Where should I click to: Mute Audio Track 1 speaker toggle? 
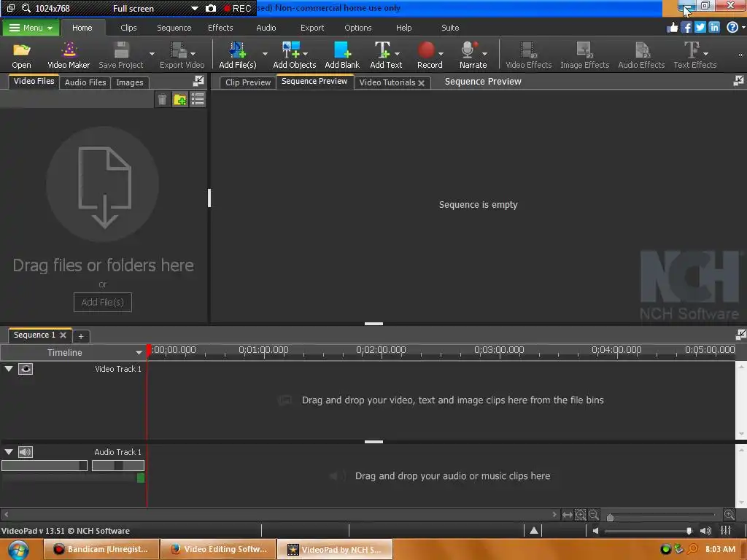(x=26, y=452)
